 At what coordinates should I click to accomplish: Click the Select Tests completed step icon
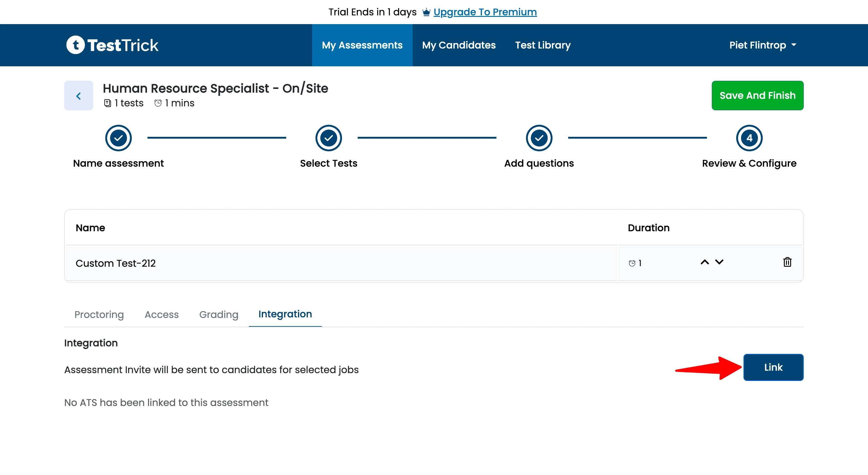pos(328,137)
